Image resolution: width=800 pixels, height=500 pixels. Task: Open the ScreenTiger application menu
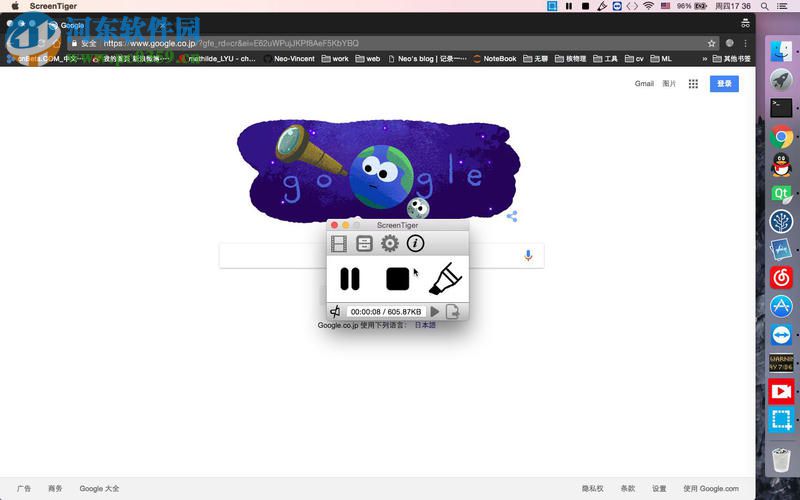[53, 6]
